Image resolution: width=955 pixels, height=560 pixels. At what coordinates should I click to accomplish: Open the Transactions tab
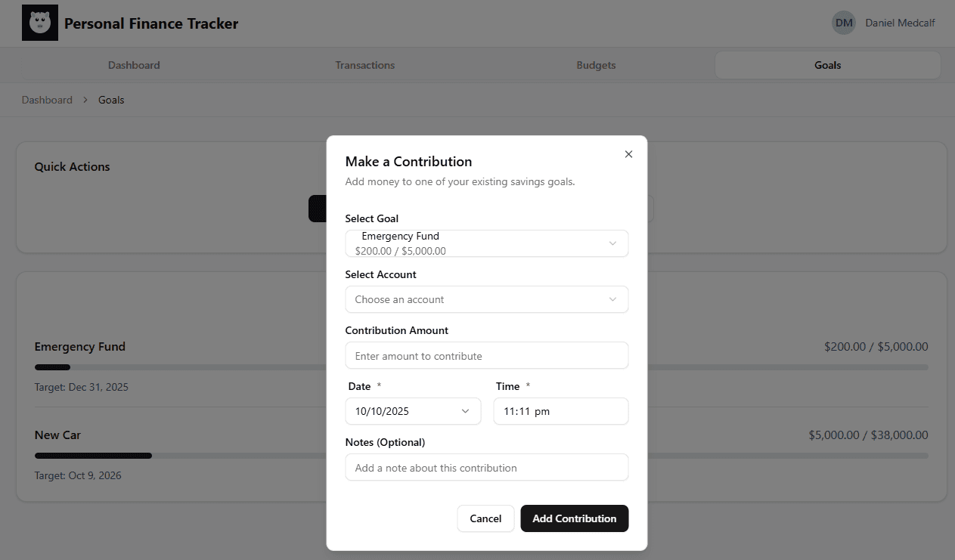click(x=365, y=65)
